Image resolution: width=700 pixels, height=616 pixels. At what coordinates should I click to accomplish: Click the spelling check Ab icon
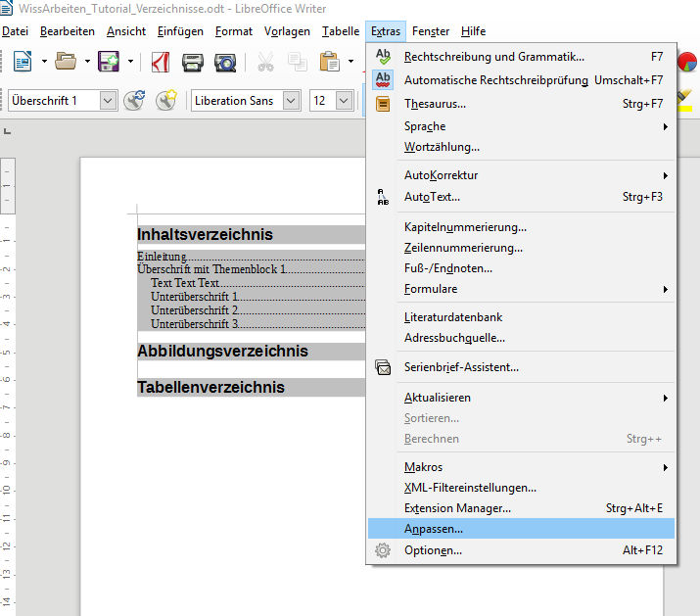[x=383, y=57]
